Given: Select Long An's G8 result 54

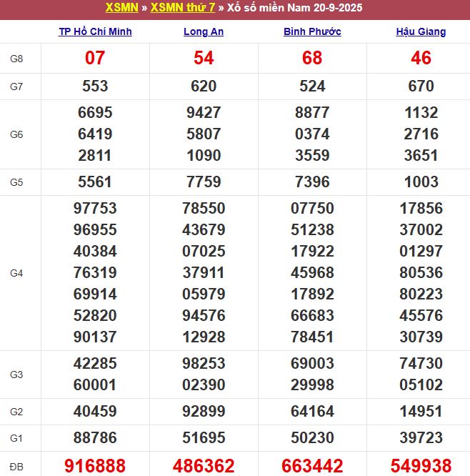Looking at the screenshot, I should 204,59.
